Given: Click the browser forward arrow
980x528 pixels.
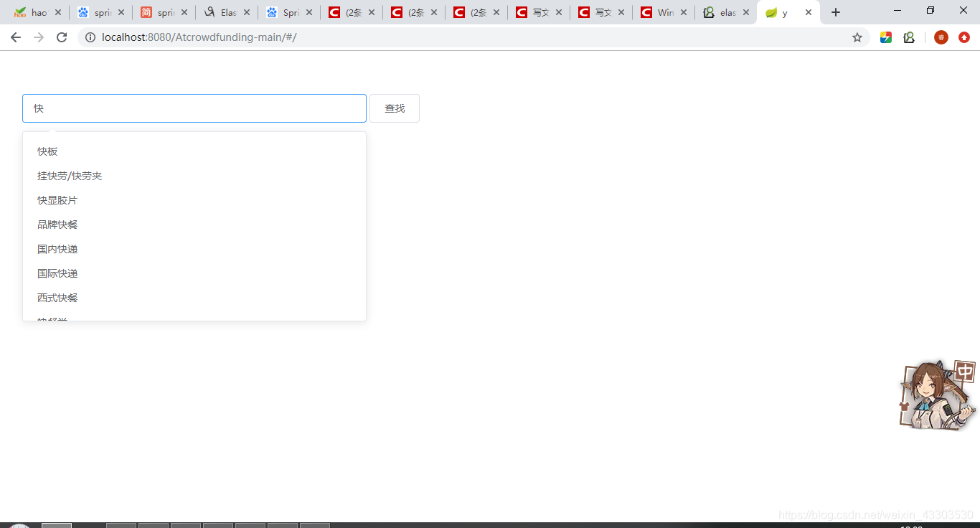Looking at the screenshot, I should [x=39, y=37].
